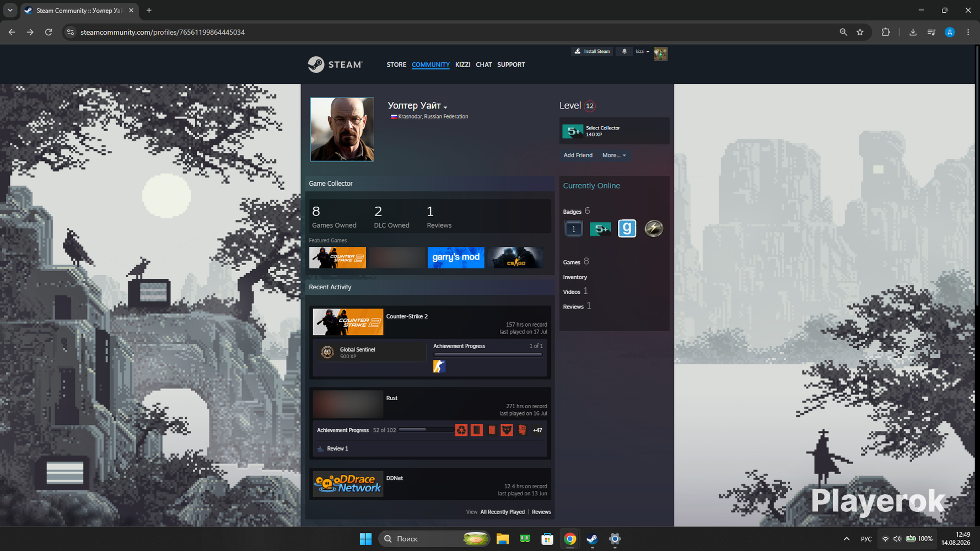
Task: Open Chrome's tab search dropdown
Action: (x=10, y=10)
